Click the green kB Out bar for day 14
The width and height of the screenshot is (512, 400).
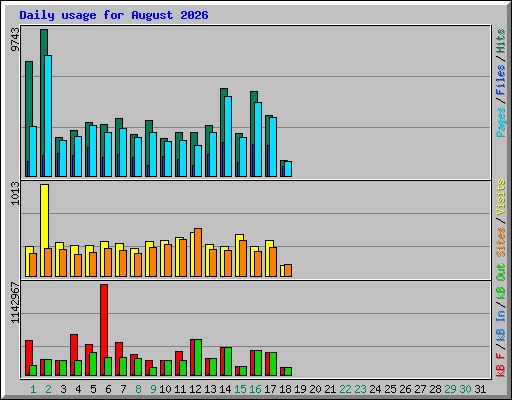click(x=228, y=361)
